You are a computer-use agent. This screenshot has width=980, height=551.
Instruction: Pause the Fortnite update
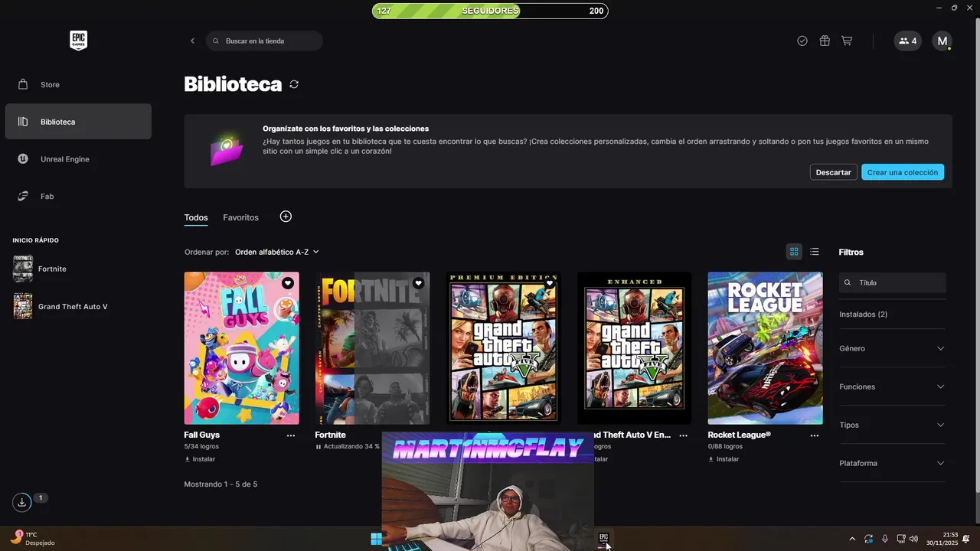tap(318, 446)
